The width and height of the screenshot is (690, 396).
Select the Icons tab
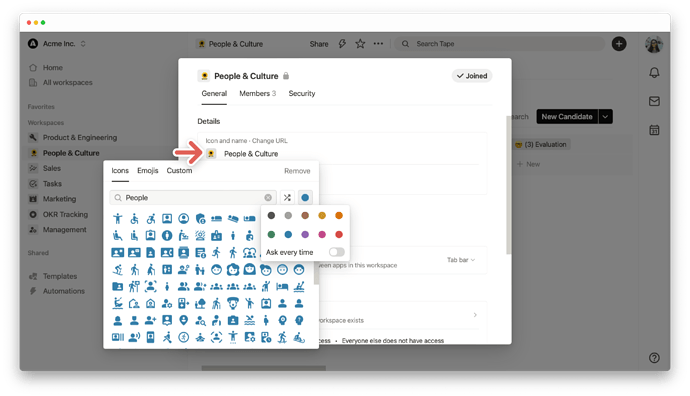[120, 171]
